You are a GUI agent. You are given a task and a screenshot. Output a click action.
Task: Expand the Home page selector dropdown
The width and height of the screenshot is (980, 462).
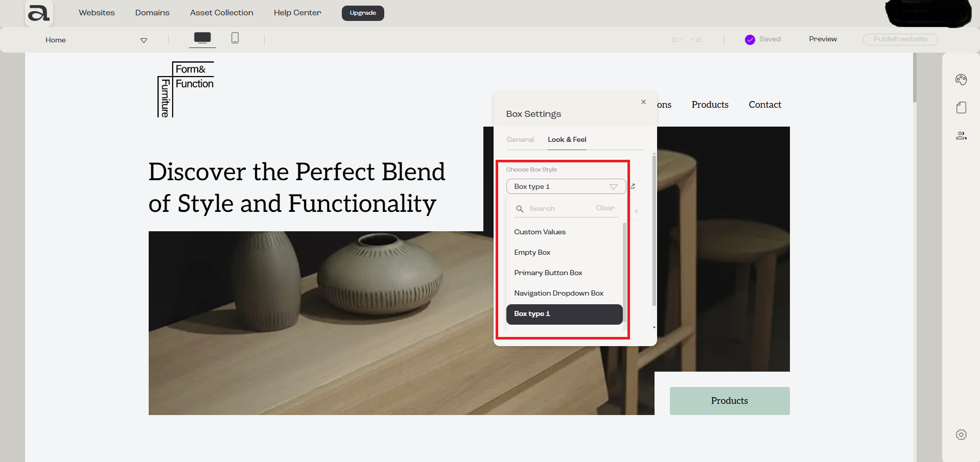tap(144, 40)
